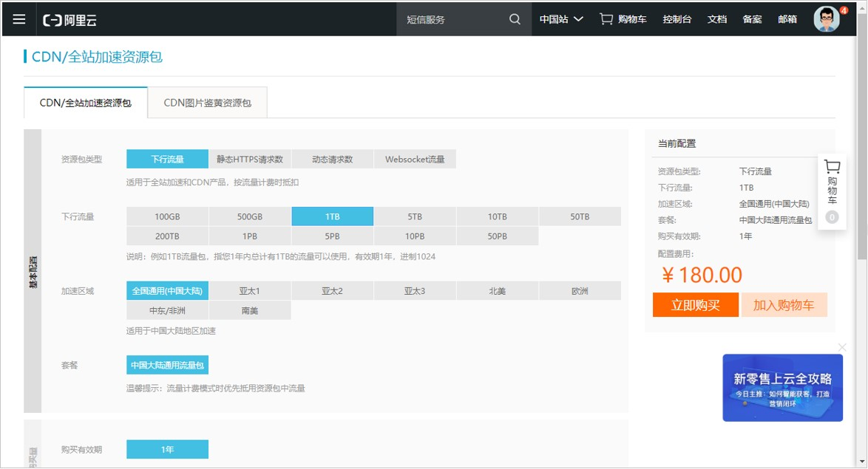Click the search magnifier icon
The image size is (868, 469).
pos(515,19)
